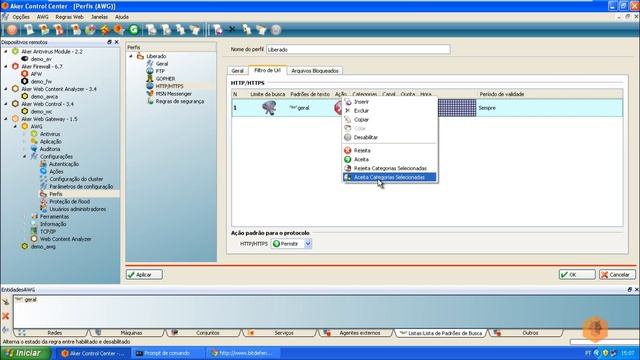Open the Ações settings icon

[43, 171]
